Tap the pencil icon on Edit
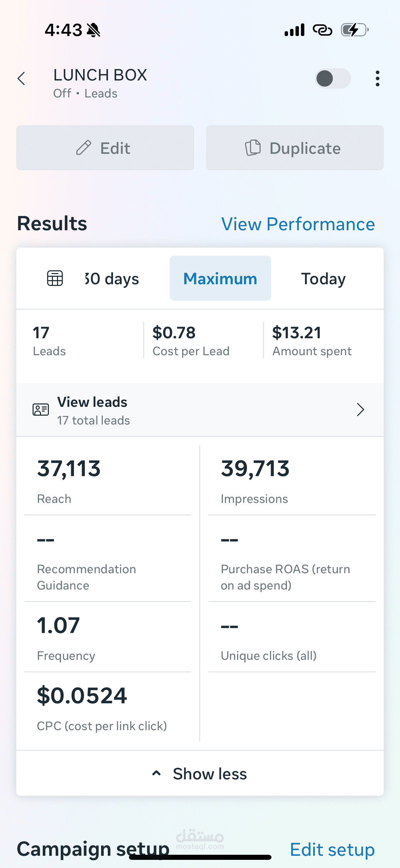The image size is (400, 868). (x=83, y=148)
